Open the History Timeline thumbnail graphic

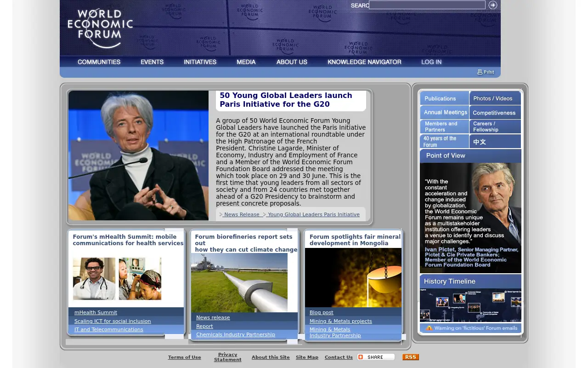pyautogui.click(x=470, y=305)
